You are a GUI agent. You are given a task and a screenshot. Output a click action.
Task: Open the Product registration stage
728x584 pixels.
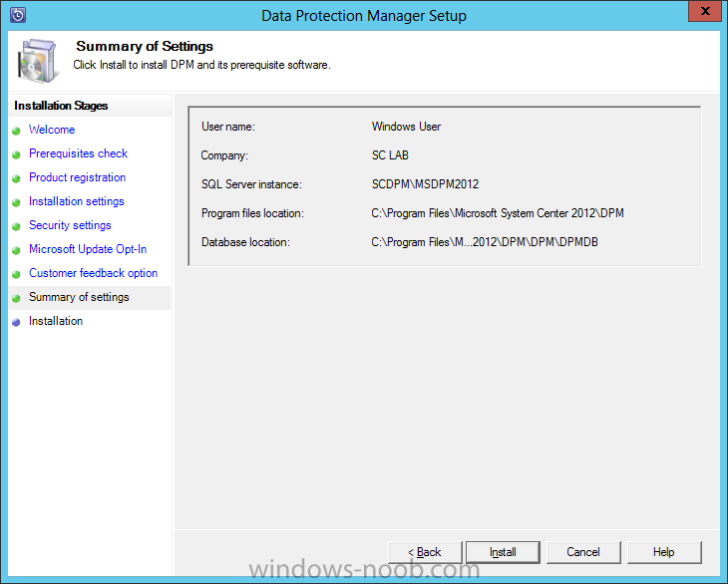[77, 177]
